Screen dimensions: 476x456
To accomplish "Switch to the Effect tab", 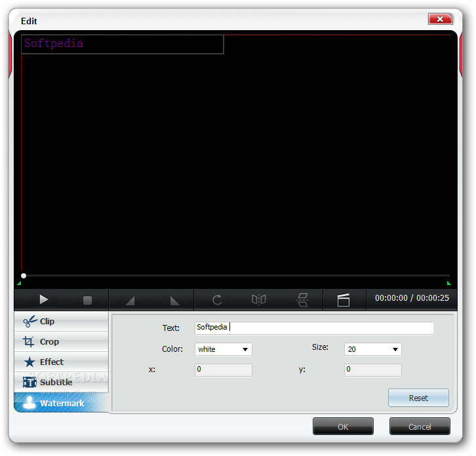I will tap(62, 362).
